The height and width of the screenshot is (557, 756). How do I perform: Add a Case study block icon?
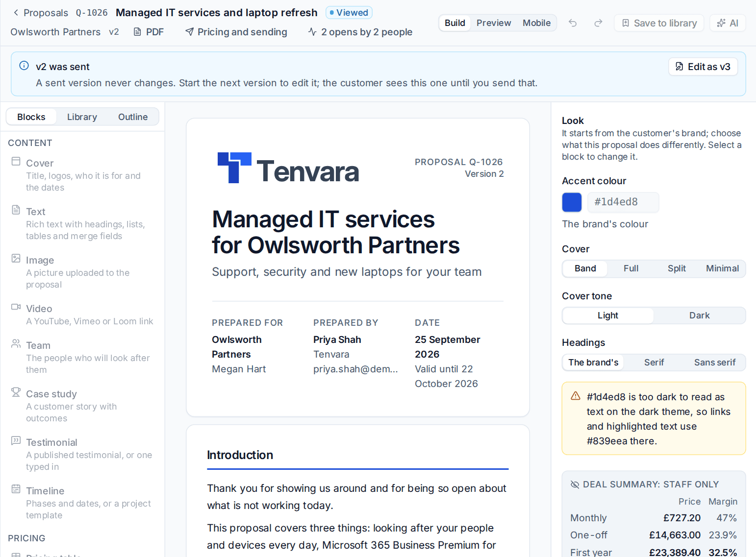click(x=16, y=392)
